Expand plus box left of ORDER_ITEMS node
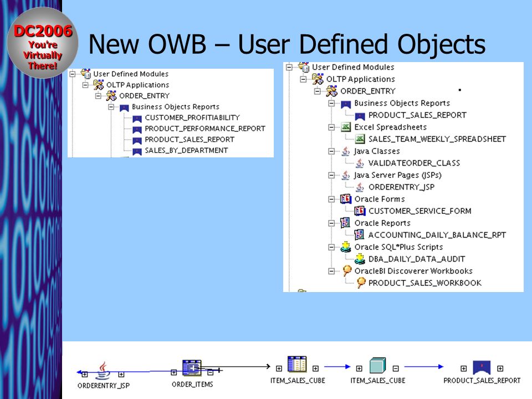 [x=173, y=372]
